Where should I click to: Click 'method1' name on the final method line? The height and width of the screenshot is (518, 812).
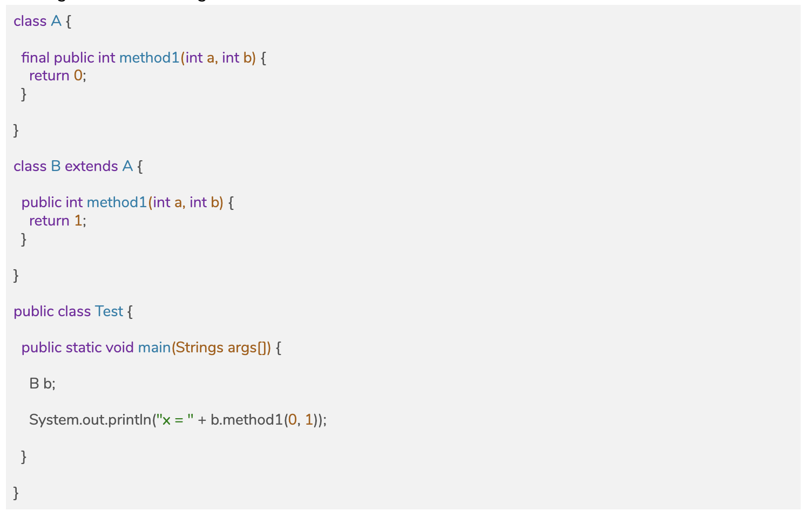(x=149, y=58)
